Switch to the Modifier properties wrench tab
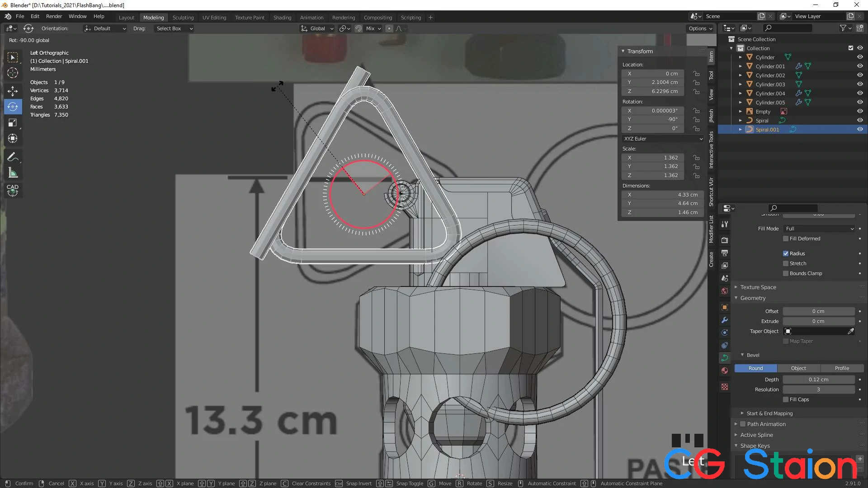This screenshot has height=488, width=868. 725,320
